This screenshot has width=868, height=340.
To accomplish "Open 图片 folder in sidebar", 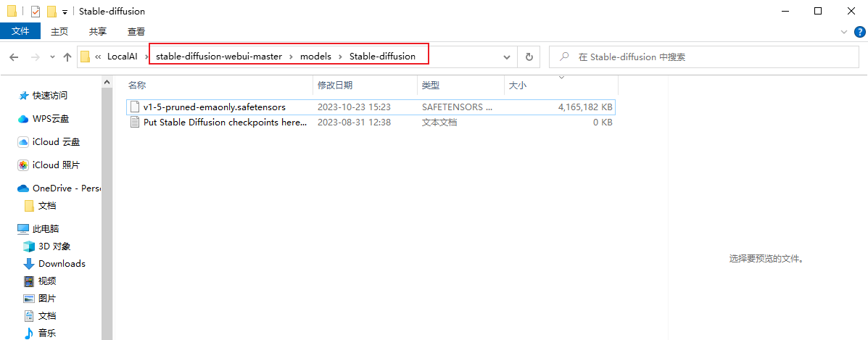I will click(47, 299).
